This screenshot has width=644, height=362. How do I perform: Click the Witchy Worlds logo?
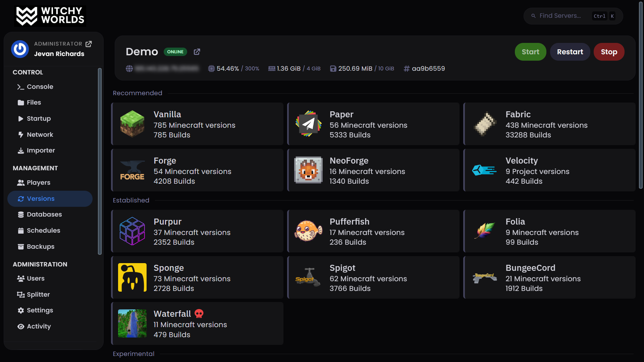(x=50, y=16)
